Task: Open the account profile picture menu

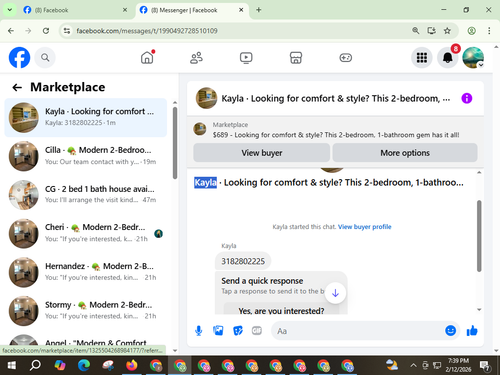Action: (x=473, y=58)
